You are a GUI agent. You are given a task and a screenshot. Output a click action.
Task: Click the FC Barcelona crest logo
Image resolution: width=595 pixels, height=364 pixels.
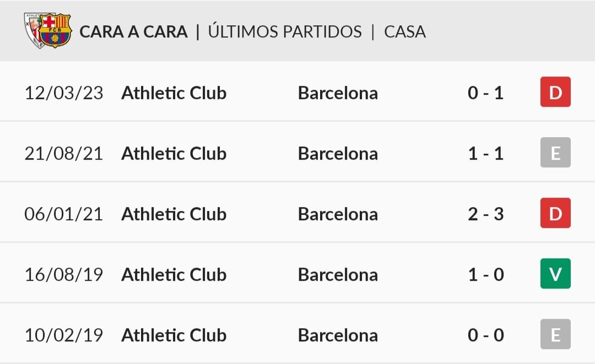(x=56, y=30)
